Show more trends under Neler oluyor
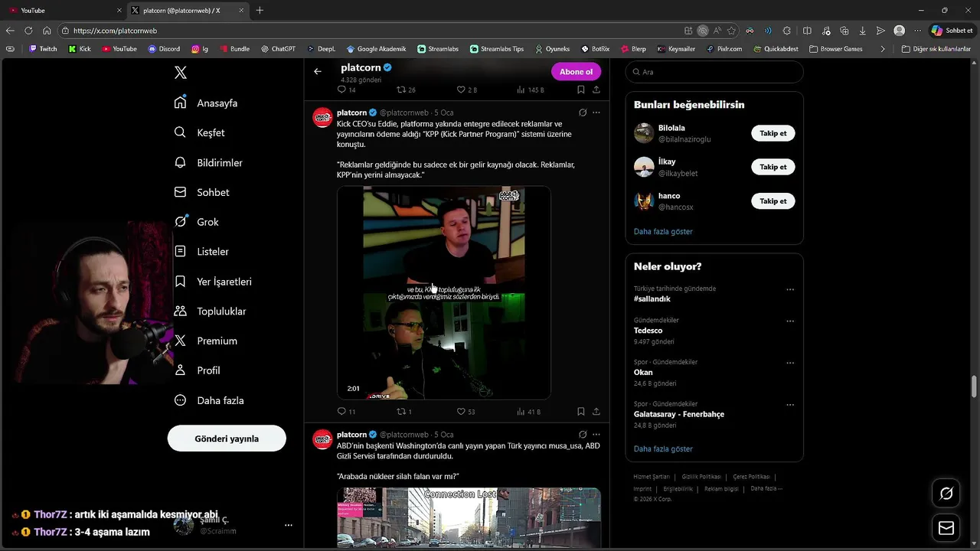 (x=663, y=448)
